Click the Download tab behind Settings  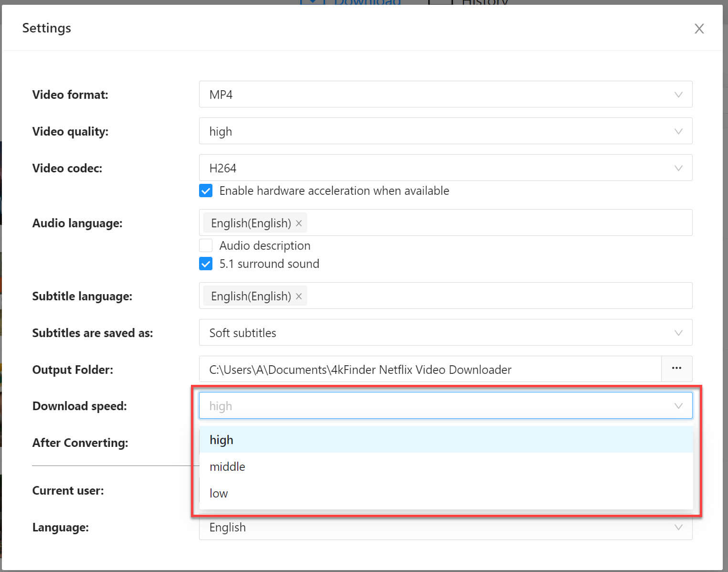pos(351,2)
